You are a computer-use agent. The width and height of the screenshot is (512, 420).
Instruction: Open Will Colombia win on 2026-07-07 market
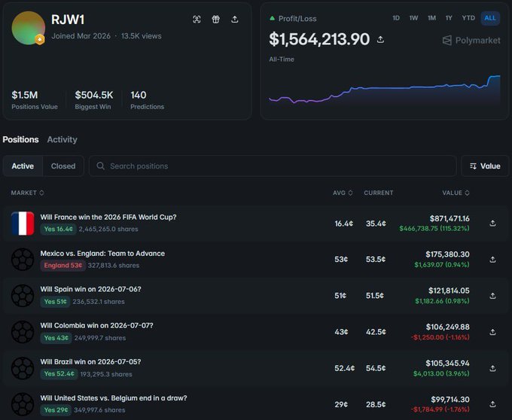point(96,325)
